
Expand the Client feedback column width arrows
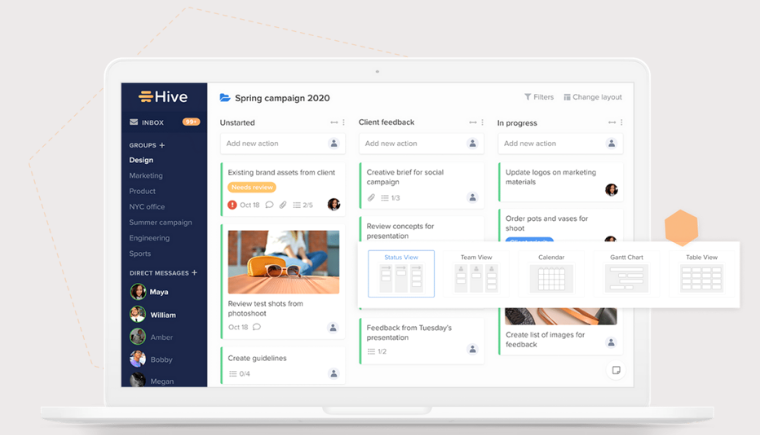(473, 122)
